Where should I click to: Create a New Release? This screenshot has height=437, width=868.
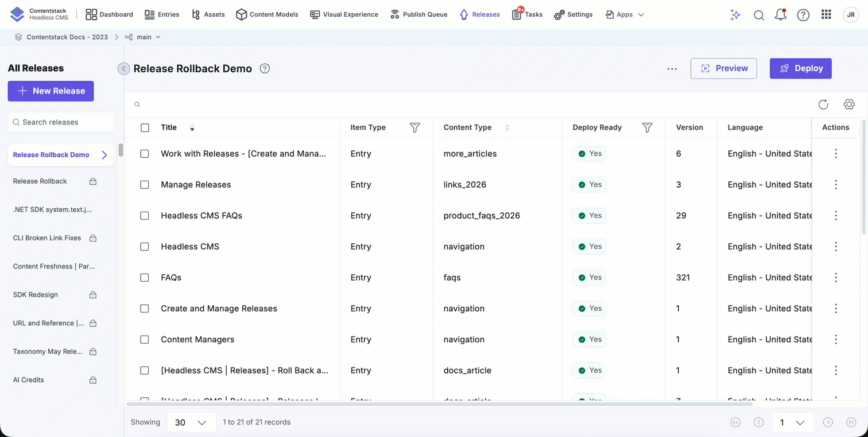coord(51,91)
